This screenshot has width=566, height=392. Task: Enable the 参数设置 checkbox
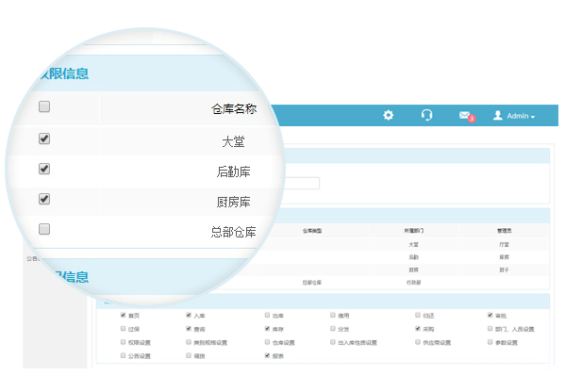pos(490,342)
